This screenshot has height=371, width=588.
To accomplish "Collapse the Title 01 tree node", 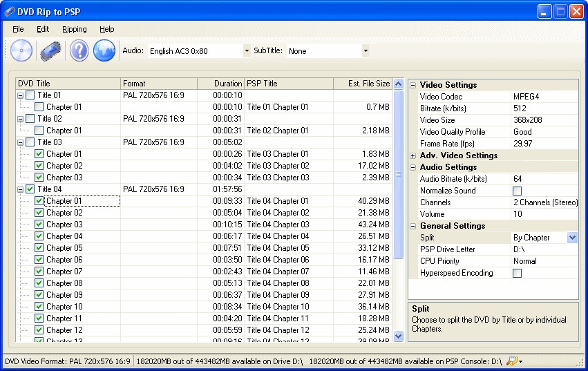I will pyautogui.click(x=21, y=95).
